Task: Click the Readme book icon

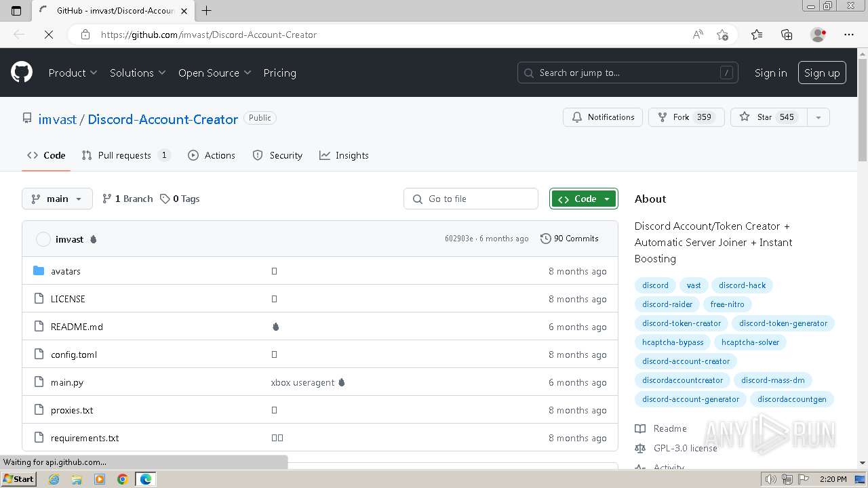Action: [x=640, y=428]
